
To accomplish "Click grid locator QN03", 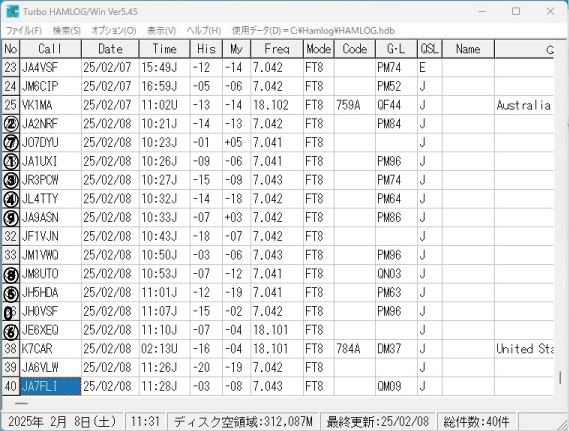I will [389, 274].
